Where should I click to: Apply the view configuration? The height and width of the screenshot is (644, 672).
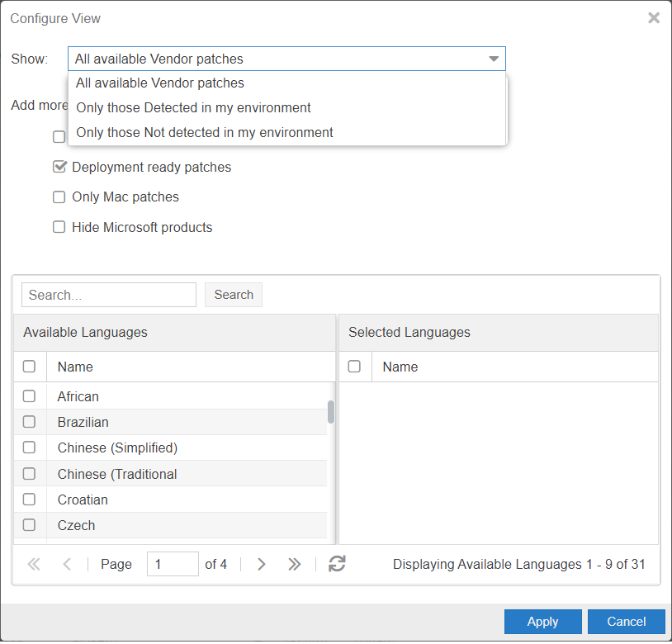(x=542, y=622)
